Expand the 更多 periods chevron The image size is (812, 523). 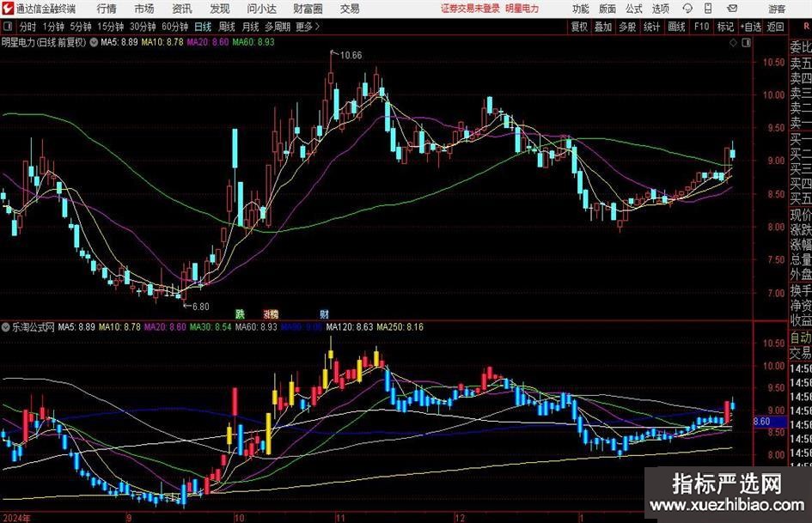coord(317,27)
